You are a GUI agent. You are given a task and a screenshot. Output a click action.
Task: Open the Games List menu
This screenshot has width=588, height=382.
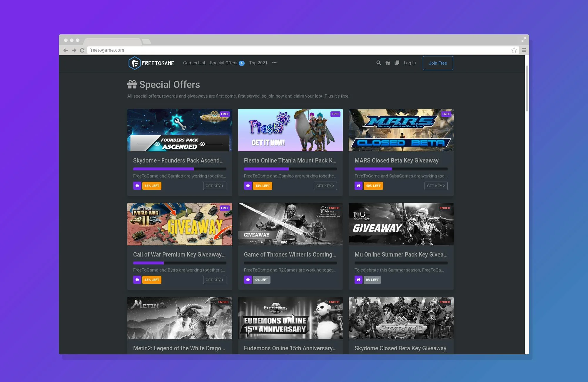coord(194,63)
